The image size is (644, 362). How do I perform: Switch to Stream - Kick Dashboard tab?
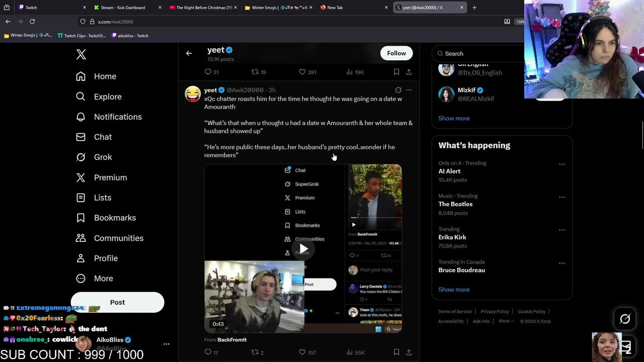[x=127, y=8]
